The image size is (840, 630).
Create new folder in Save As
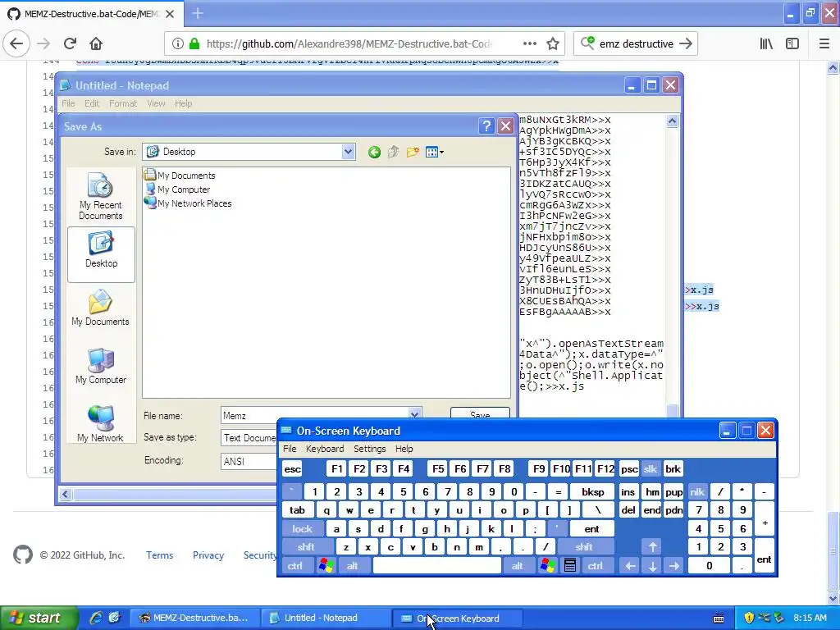tap(413, 152)
